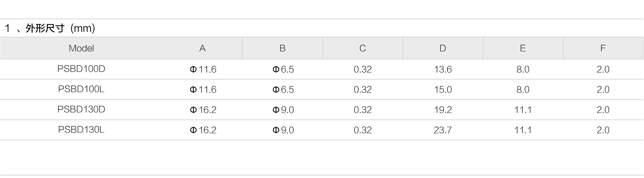Click the column F header
The image size is (644, 178).
pos(603,48)
